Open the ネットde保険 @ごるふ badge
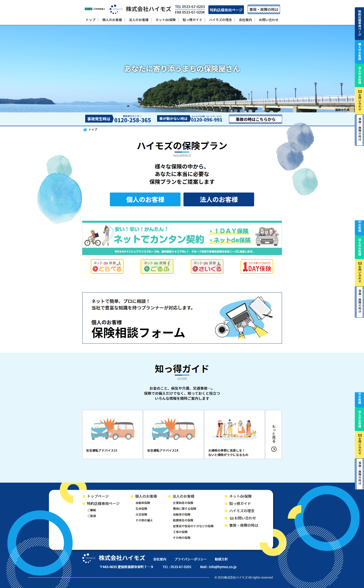Image resolution: width=364 pixels, height=588 pixels. tap(157, 266)
